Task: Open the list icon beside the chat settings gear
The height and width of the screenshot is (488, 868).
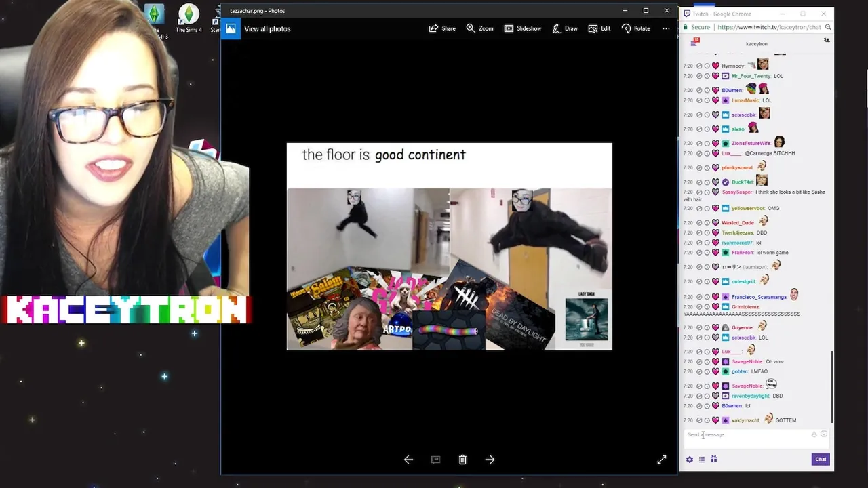Action: point(702,460)
